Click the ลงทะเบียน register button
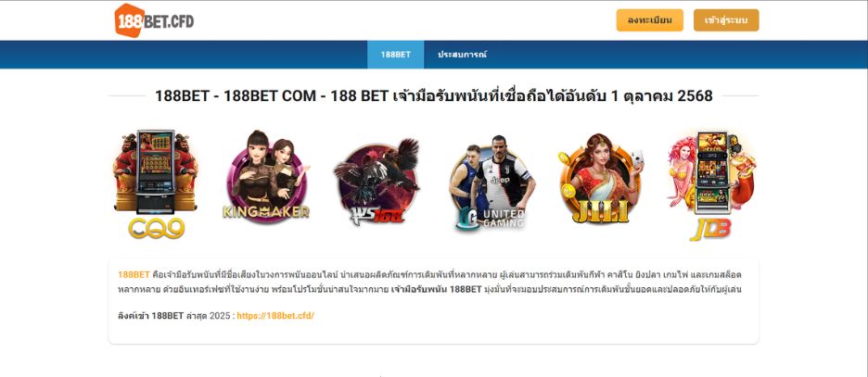The width and height of the screenshot is (868, 377). [x=650, y=20]
